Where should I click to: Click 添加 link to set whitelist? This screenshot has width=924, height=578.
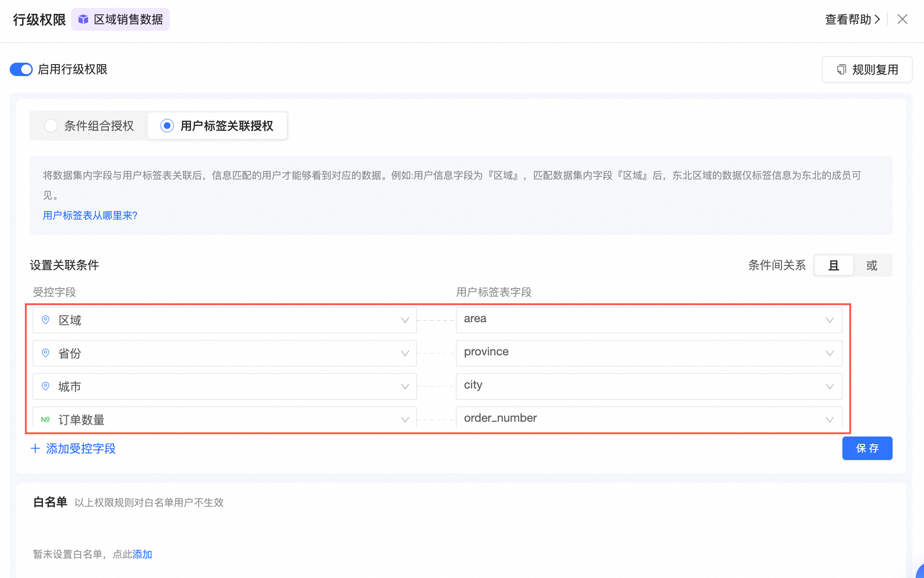click(x=142, y=554)
